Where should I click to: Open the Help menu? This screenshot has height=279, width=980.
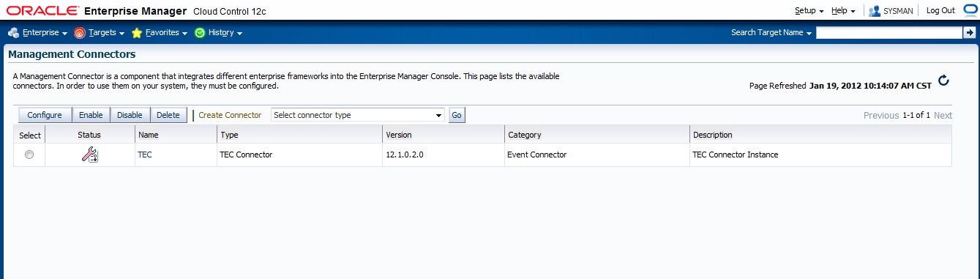click(843, 11)
